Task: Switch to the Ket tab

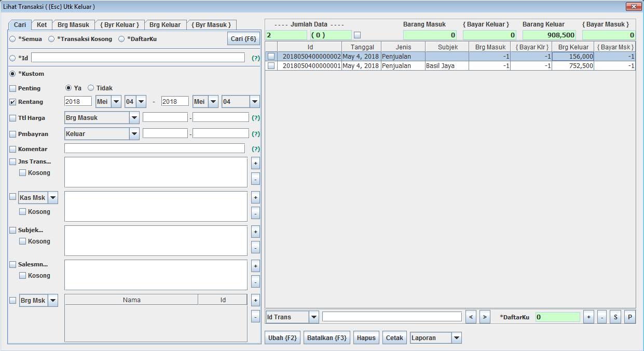Action: (42, 25)
